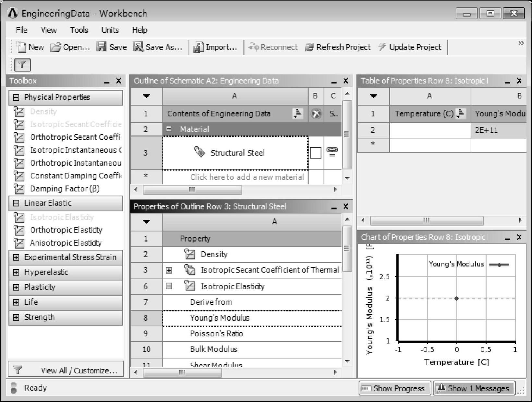Click the Save icon in toolbar
This screenshot has height=402, width=532.
point(102,47)
